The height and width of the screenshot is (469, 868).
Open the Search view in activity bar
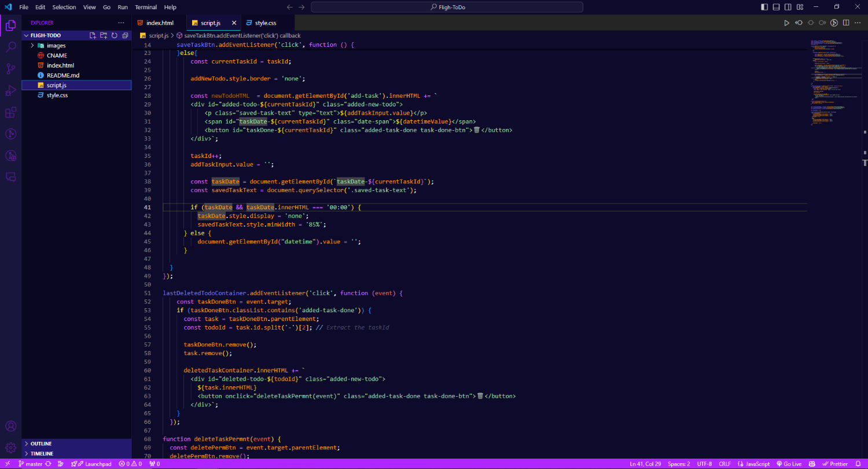pyautogui.click(x=10, y=47)
